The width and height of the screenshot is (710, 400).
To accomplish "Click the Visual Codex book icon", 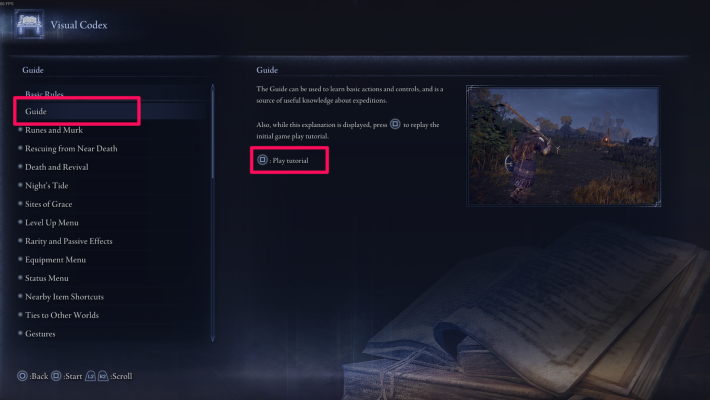I will [30, 24].
